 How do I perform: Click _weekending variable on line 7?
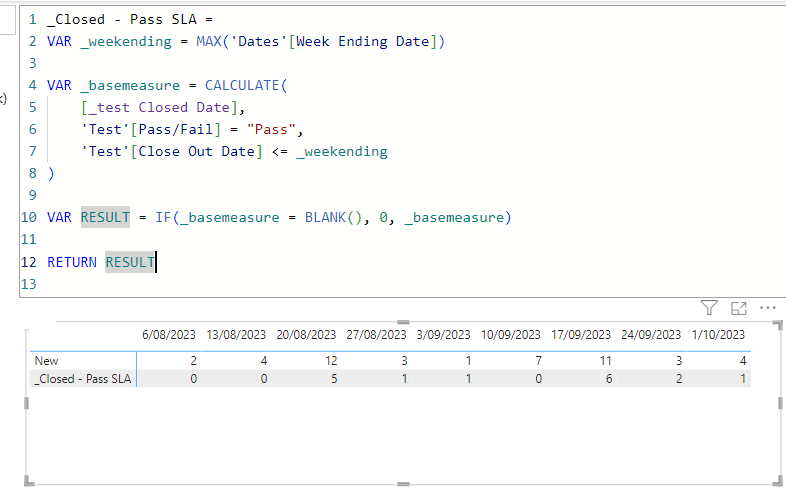tap(342, 152)
